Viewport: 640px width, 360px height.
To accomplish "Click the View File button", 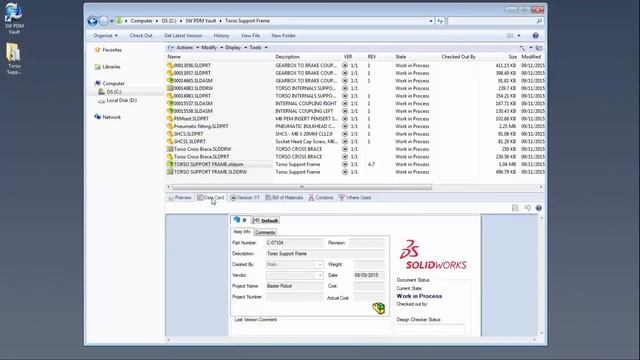I will pos(250,36).
